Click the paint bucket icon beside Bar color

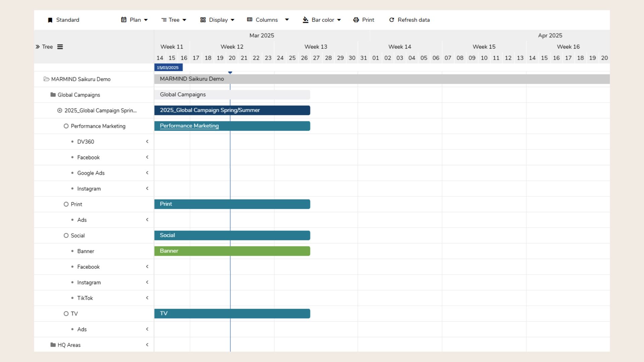305,20
